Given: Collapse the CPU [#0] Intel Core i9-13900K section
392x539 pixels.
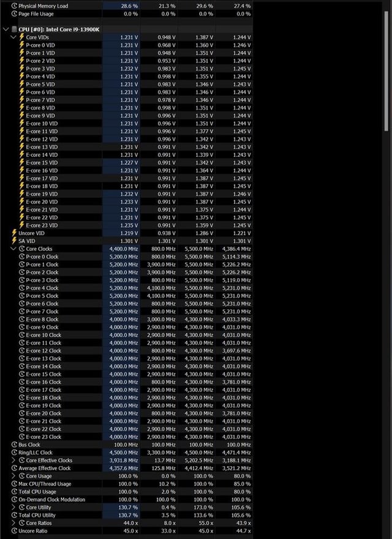Looking at the screenshot, I should tap(6, 29).
